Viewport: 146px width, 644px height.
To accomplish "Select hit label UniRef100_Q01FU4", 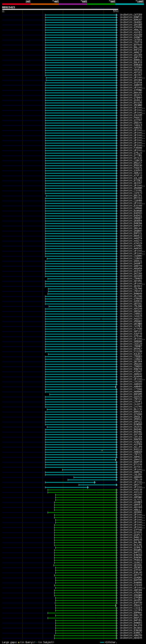I will 131,82.
